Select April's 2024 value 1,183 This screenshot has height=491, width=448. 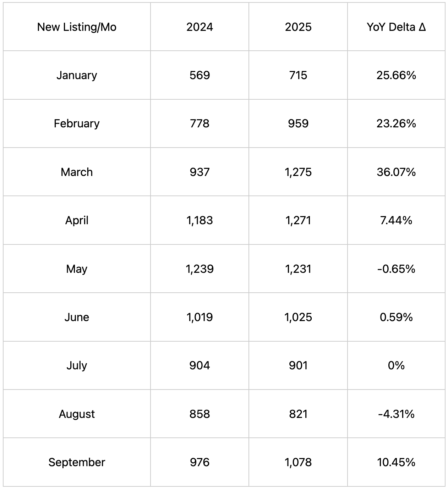(x=200, y=220)
